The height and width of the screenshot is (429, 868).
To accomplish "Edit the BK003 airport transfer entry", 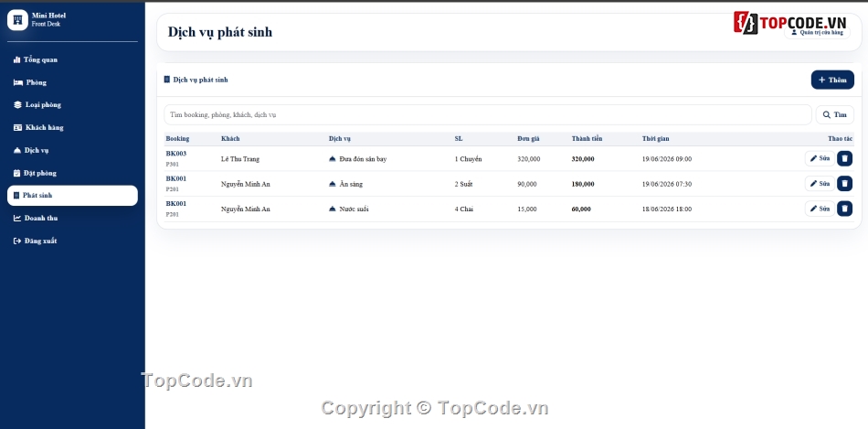I will tap(820, 158).
